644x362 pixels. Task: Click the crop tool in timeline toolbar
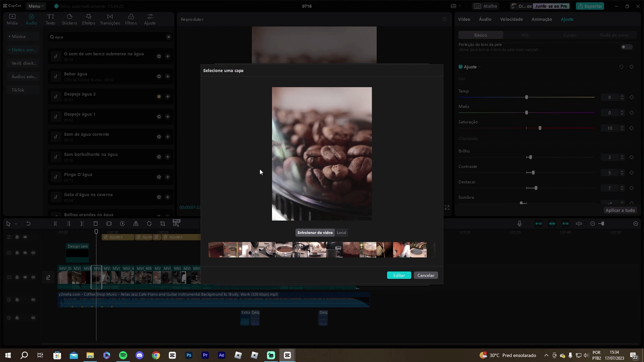pos(163,224)
